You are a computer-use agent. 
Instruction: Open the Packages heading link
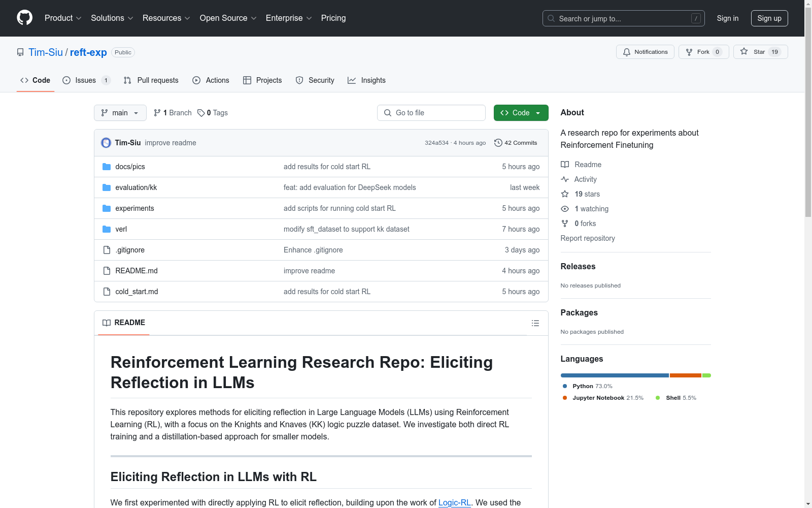(579, 312)
